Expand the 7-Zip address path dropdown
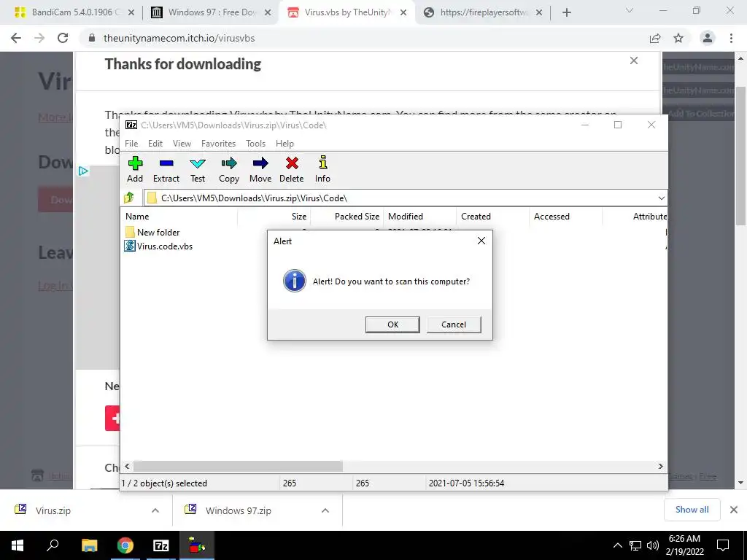747x560 pixels. tap(661, 198)
